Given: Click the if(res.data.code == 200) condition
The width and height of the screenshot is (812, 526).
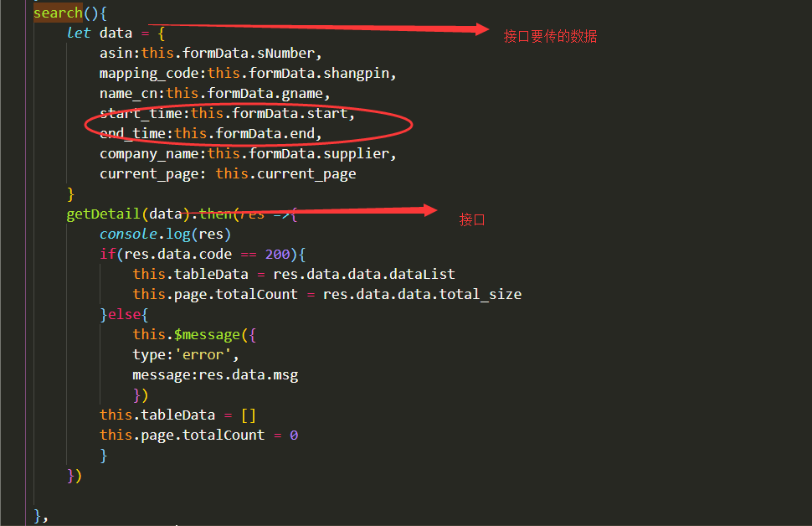Looking at the screenshot, I should tap(203, 255).
